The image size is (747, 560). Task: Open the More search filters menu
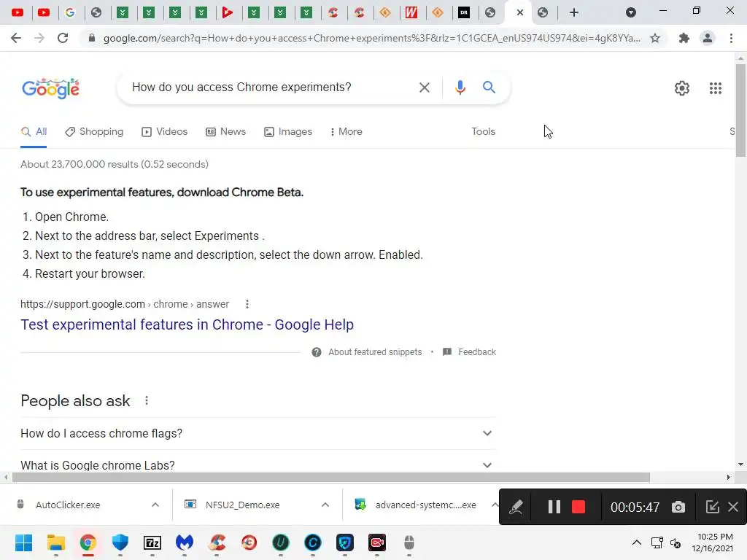pos(347,132)
